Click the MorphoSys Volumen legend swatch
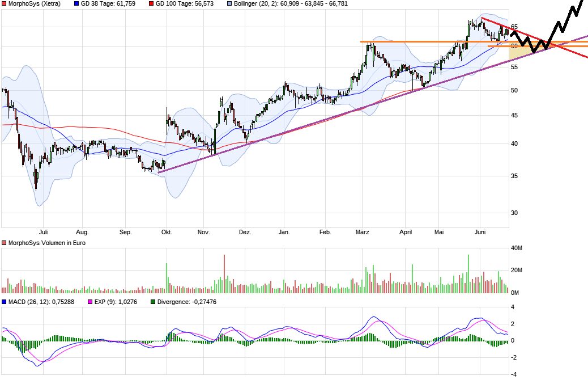 pyautogui.click(x=4, y=243)
